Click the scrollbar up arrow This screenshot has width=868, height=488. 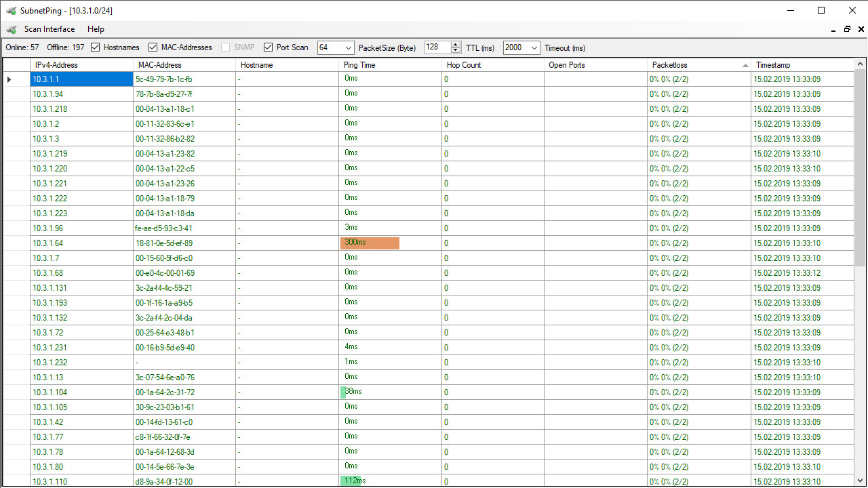pos(861,64)
